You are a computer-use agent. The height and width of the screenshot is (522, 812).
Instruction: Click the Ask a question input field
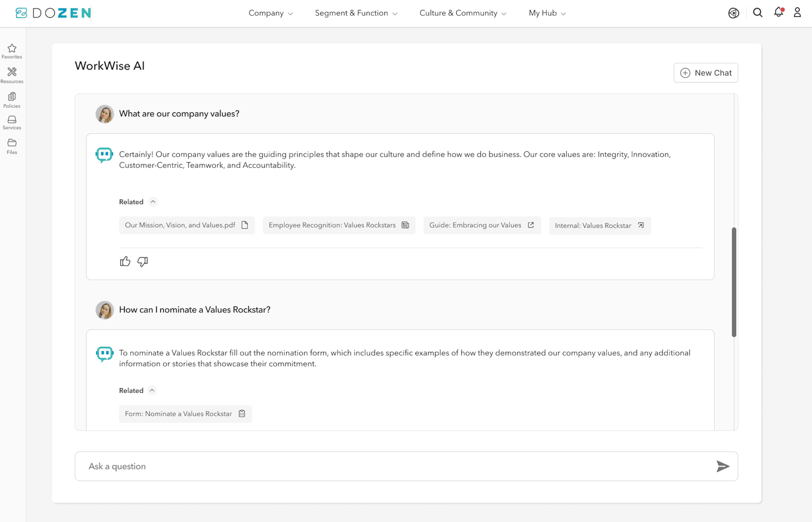(406, 467)
